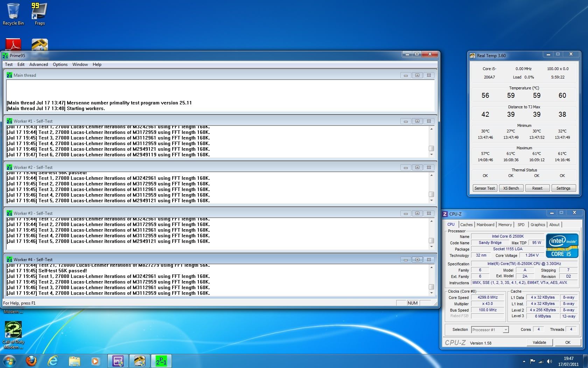This screenshot has height=368, width=588.
Task: Launch Firefox from the taskbar
Action: (x=31, y=361)
